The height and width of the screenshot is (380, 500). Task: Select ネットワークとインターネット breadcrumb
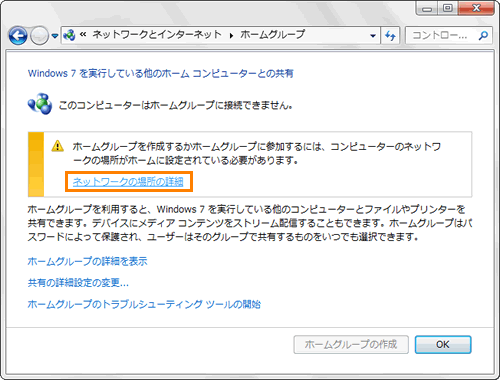[157, 34]
